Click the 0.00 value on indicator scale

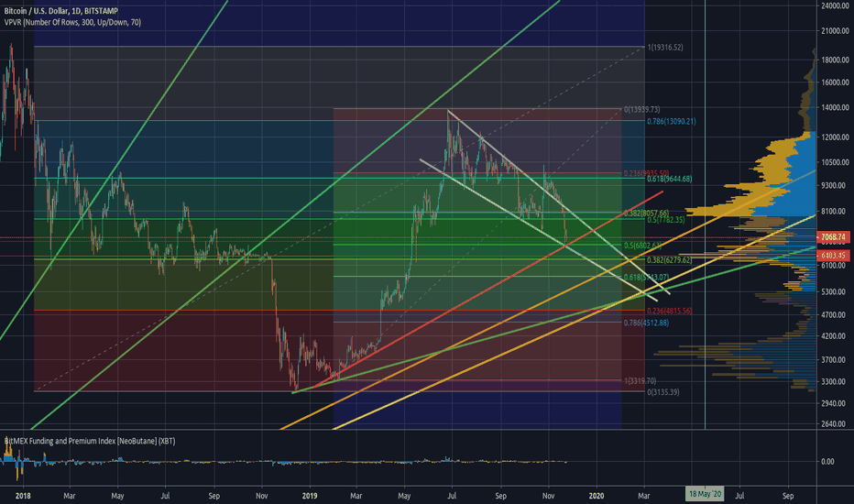827,462
